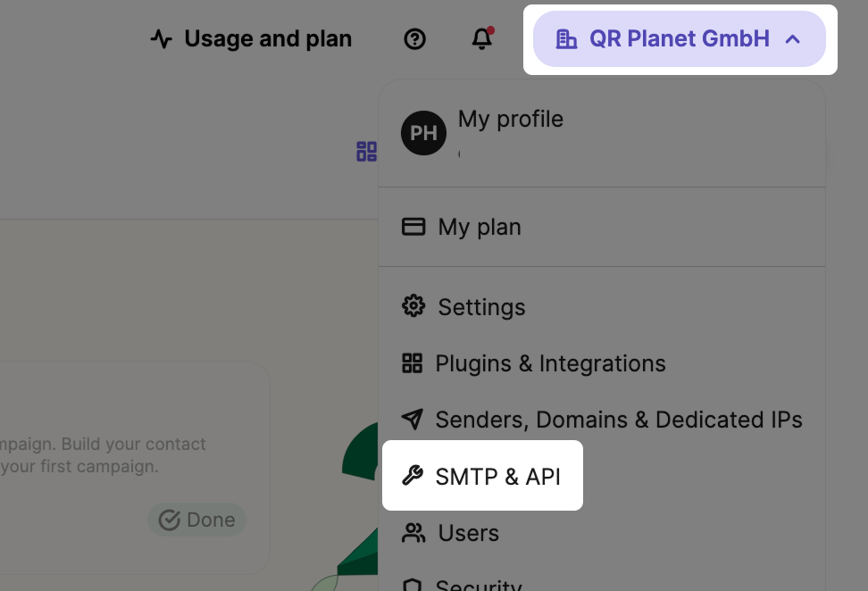Go to Plugins & Integrations
Image resolution: width=868 pixels, height=591 pixels.
(x=550, y=363)
